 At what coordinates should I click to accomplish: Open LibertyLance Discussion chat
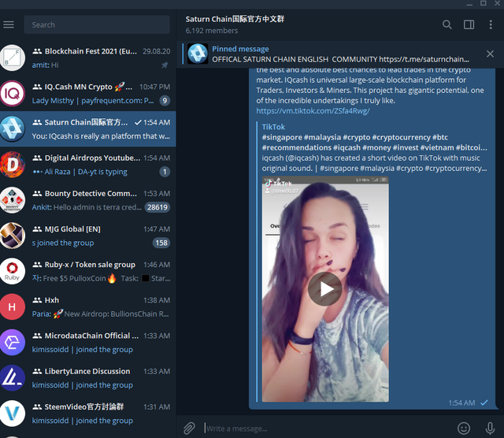pyautogui.click(x=88, y=378)
